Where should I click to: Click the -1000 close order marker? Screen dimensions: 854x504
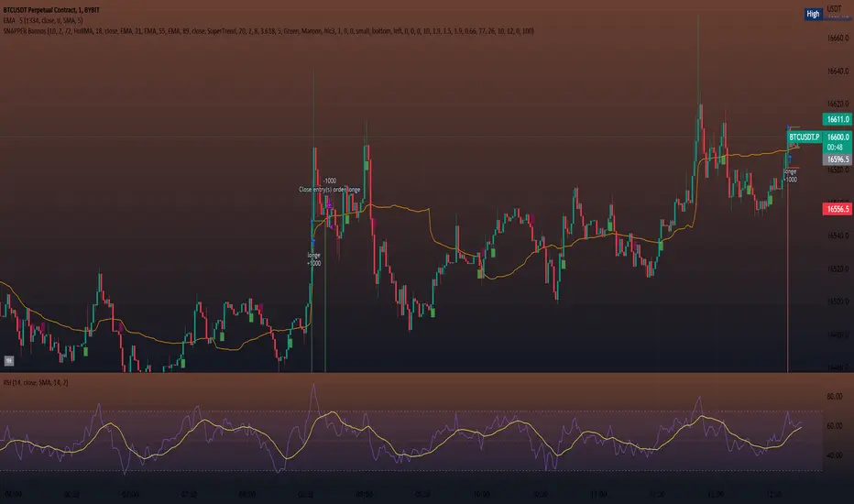click(x=329, y=181)
